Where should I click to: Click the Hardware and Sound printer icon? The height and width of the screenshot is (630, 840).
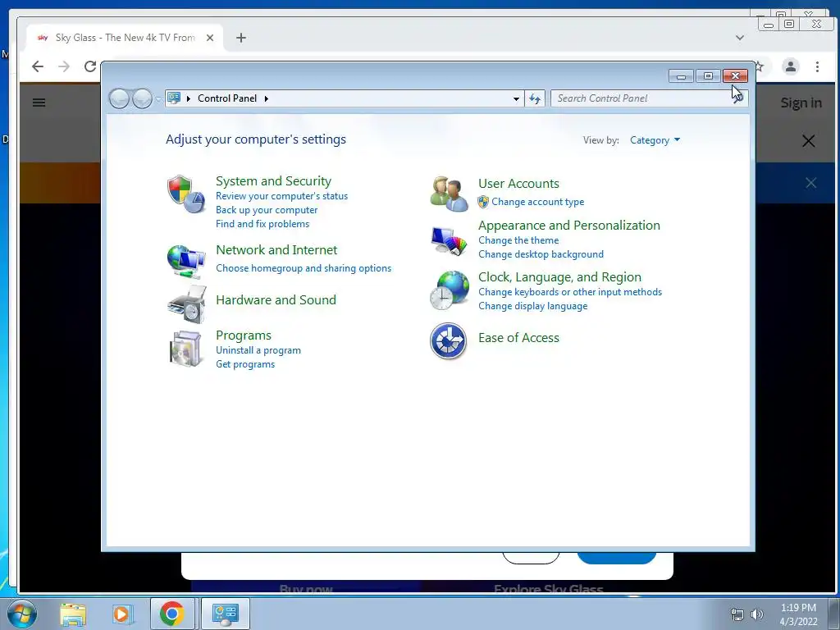point(186,304)
